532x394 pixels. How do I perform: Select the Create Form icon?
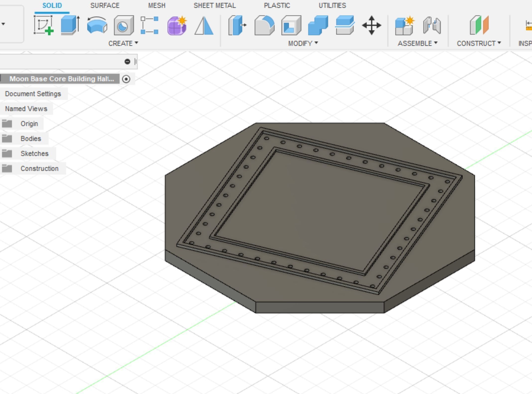(177, 25)
